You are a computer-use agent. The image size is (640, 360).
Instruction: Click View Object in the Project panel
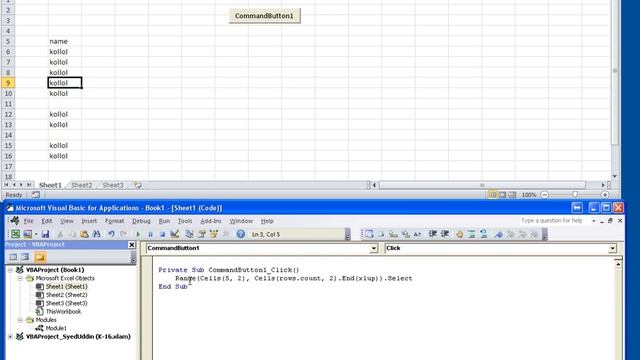[x=25, y=257]
